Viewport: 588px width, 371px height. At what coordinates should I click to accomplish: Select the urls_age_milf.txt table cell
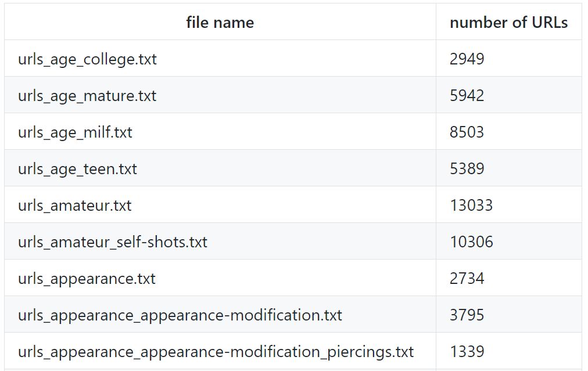75,132
